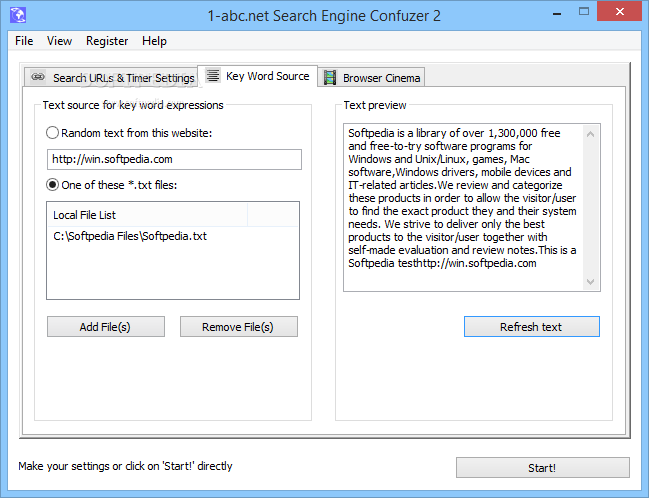
Task: Select the Key Word Source tab
Action: click(x=257, y=76)
